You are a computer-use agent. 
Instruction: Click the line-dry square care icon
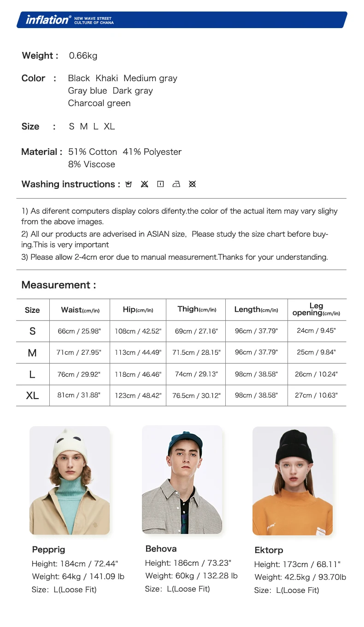click(160, 184)
